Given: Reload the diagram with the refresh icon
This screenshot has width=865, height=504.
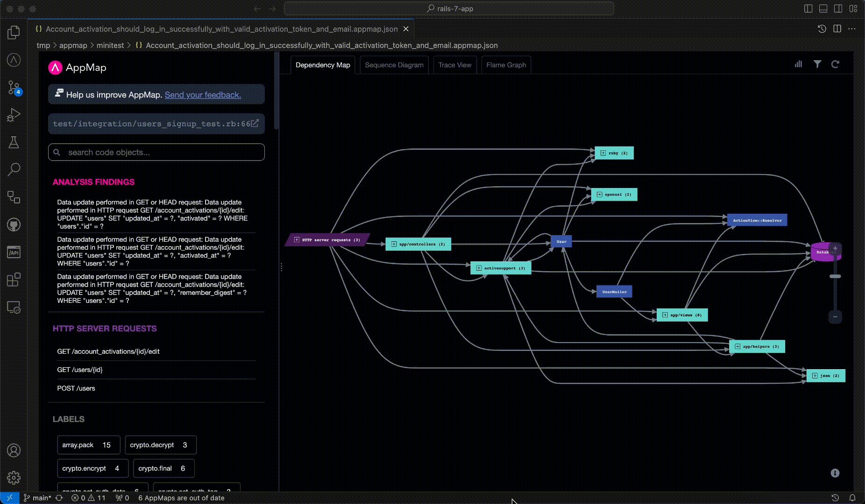Looking at the screenshot, I should pyautogui.click(x=835, y=64).
